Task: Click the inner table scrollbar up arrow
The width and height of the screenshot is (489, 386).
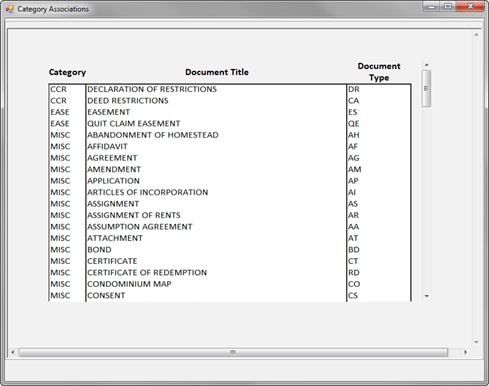Action: tap(426, 65)
